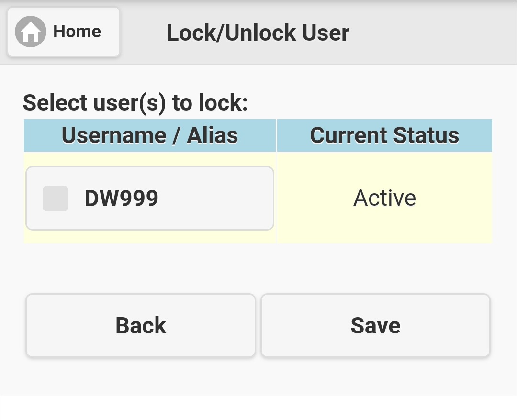Select the DW999 username label
Image resolution: width=517 pixels, height=420 pixels.
point(121,199)
